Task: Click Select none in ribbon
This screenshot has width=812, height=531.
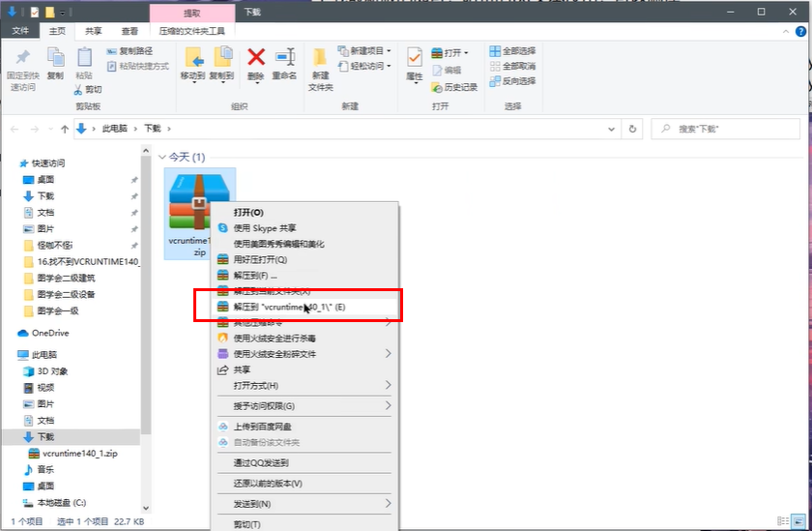Action: pyautogui.click(x=512, y=66)
